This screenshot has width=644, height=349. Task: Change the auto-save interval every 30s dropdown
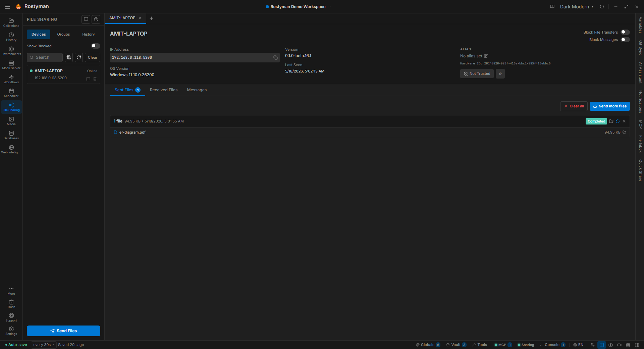click(x=44, y=345)
